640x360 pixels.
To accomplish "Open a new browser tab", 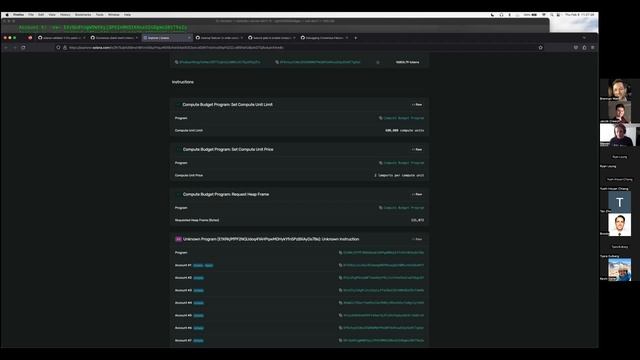I will (356, 38).
